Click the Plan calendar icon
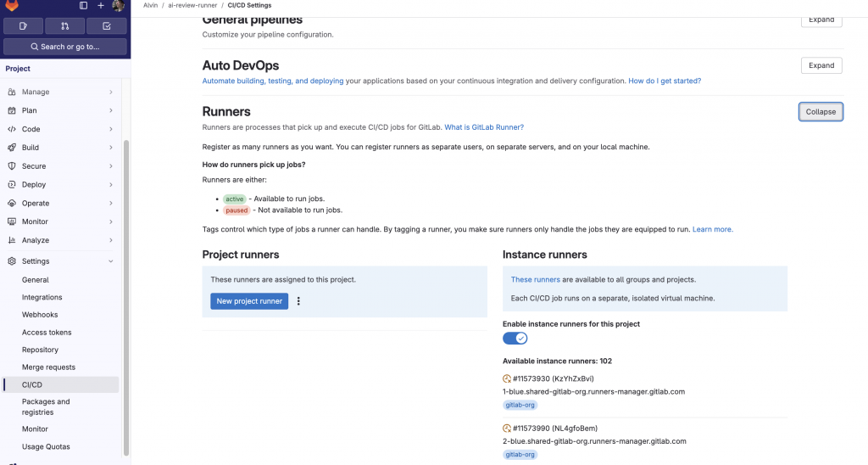Viewport: 868px width, 465px height. (x=12, y=110)
